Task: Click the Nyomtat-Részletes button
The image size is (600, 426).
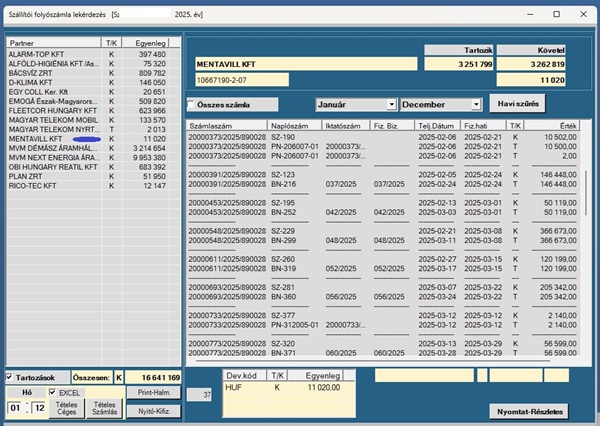Action: (x=529, y=411)
